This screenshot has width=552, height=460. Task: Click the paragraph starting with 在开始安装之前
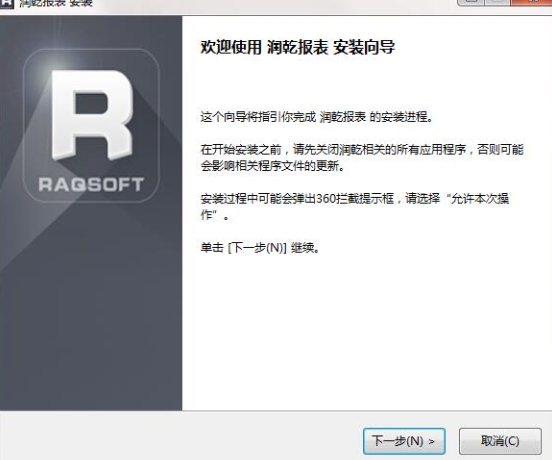(362, 158)
